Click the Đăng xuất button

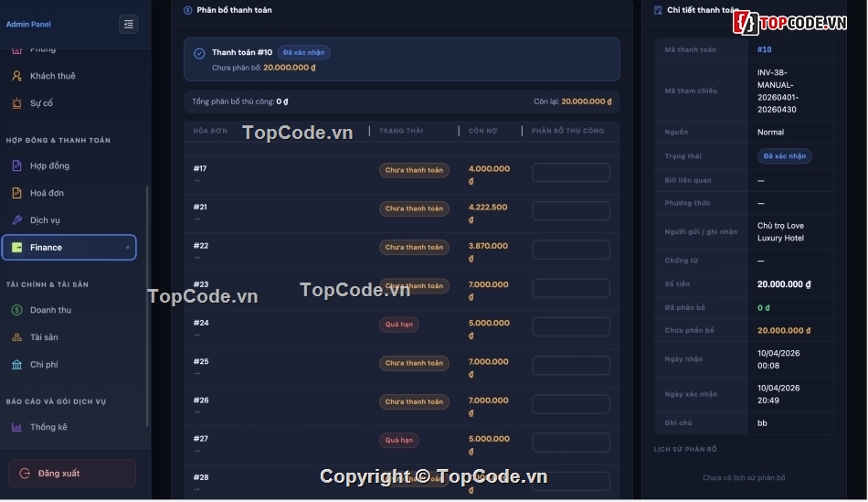click(x=72, y=474)
